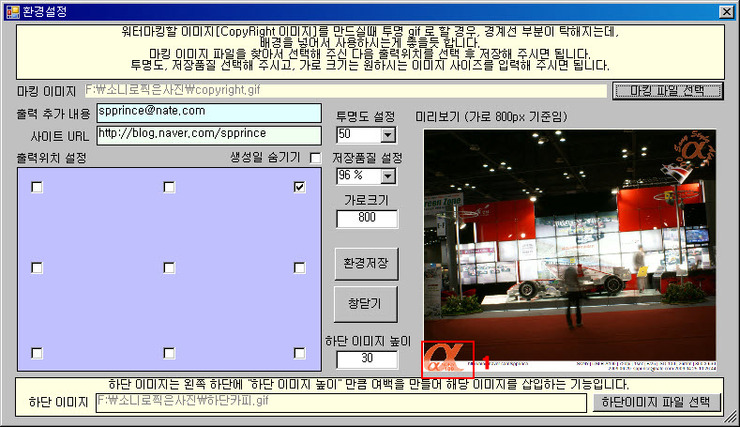740x427 pixels.
Task: Focus the 출력 추가 내용 email field
Action: [x=210, y=113]
